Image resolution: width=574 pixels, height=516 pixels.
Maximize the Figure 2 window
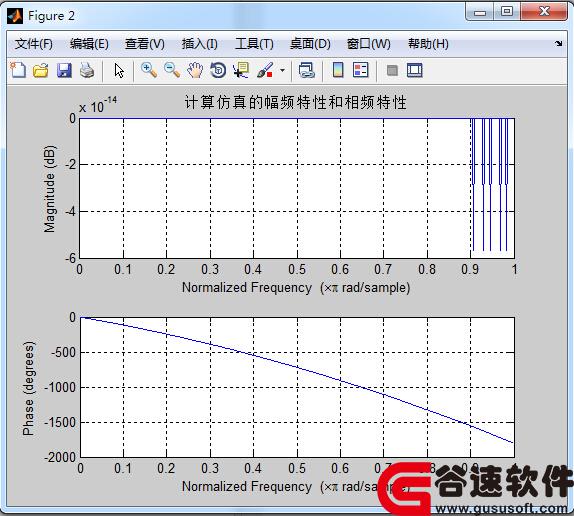(x=507, y=12)
